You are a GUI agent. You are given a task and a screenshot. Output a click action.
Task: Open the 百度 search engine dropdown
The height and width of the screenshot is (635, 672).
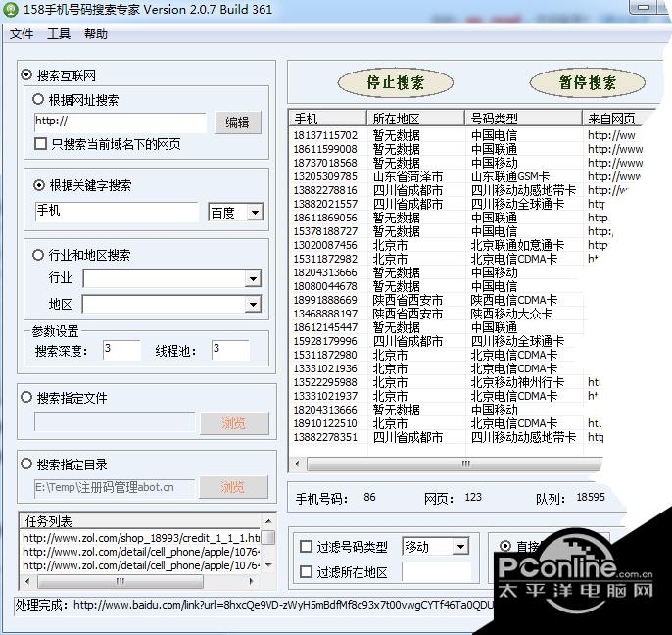255,213
